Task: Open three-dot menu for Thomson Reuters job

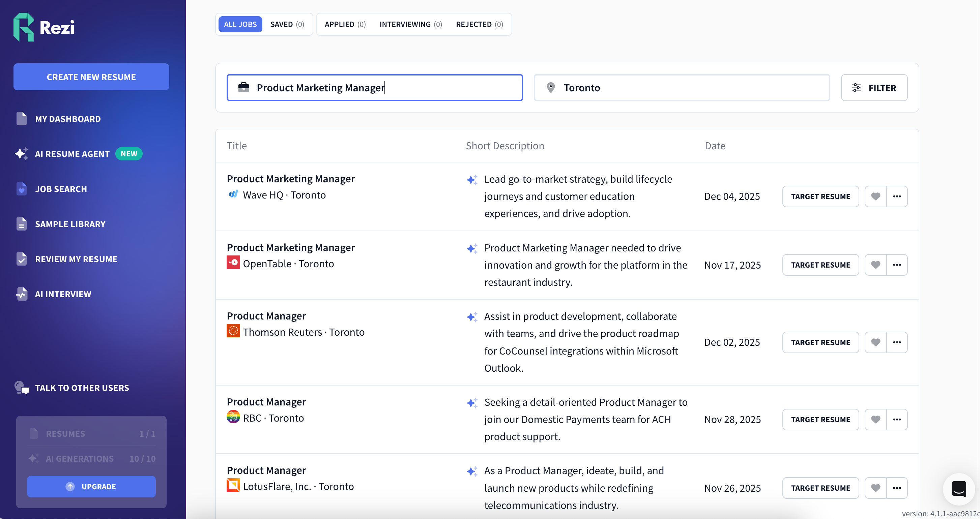Action: [x=897, y=342]
